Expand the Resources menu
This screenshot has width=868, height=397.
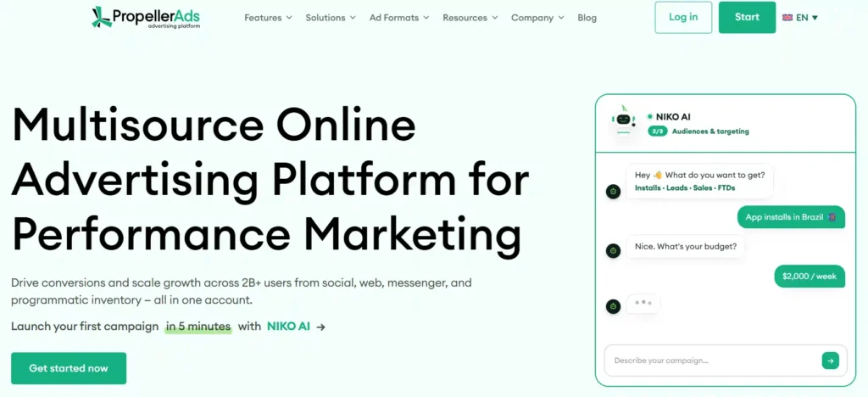[470, 18]
